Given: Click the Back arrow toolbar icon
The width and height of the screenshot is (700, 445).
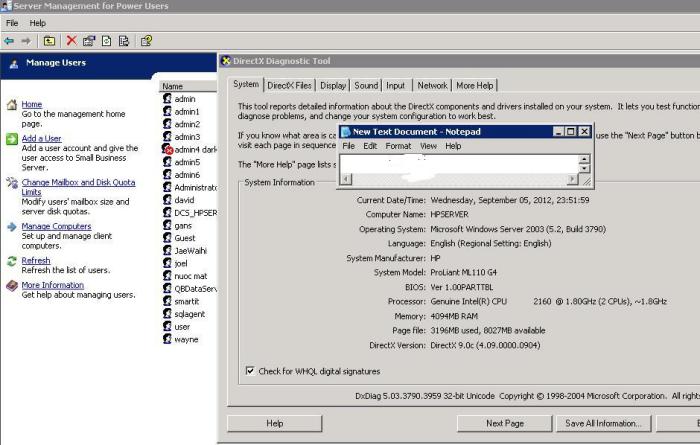Looking at the screenshot, I should 8,41.
